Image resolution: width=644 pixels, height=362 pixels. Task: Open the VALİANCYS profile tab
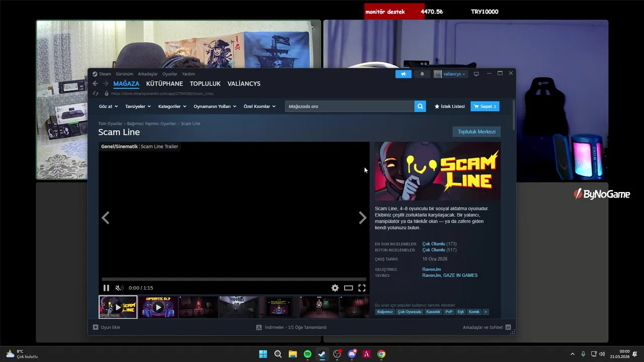pos(244,83)
